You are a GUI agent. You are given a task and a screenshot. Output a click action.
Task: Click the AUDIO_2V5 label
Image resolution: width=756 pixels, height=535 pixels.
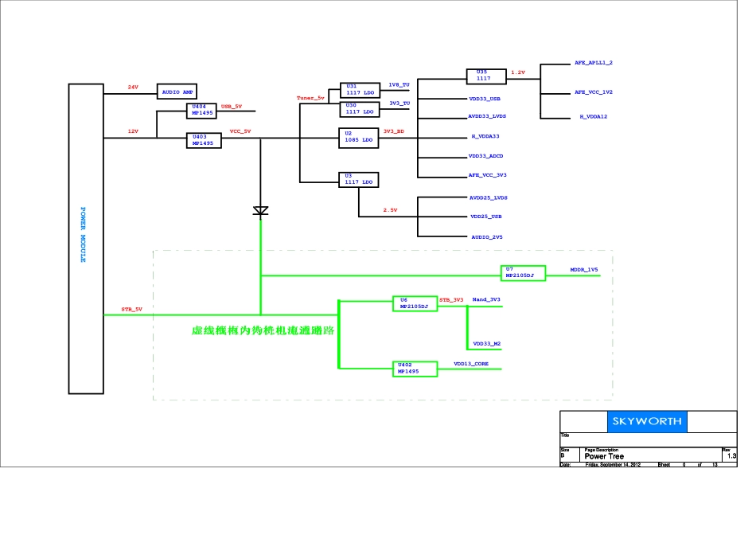pyautogui.click(x=487, y=237)
